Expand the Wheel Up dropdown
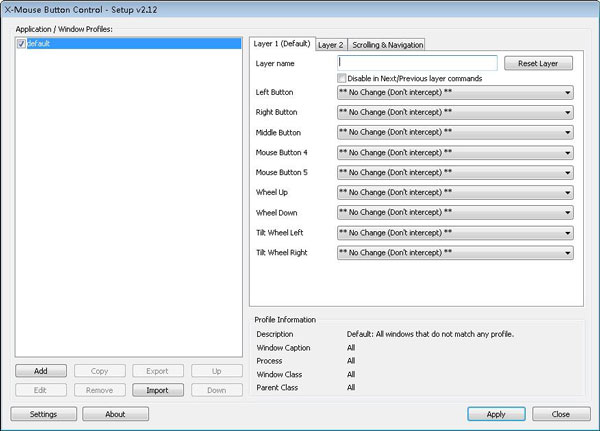Image resolution: width=600 pixels, height=431 pixels. pyautogui.click(x=455, y=193)
